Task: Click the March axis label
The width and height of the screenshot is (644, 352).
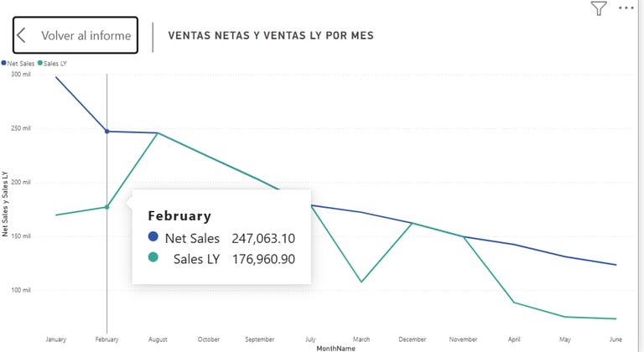Action: (x=361, y=339)
